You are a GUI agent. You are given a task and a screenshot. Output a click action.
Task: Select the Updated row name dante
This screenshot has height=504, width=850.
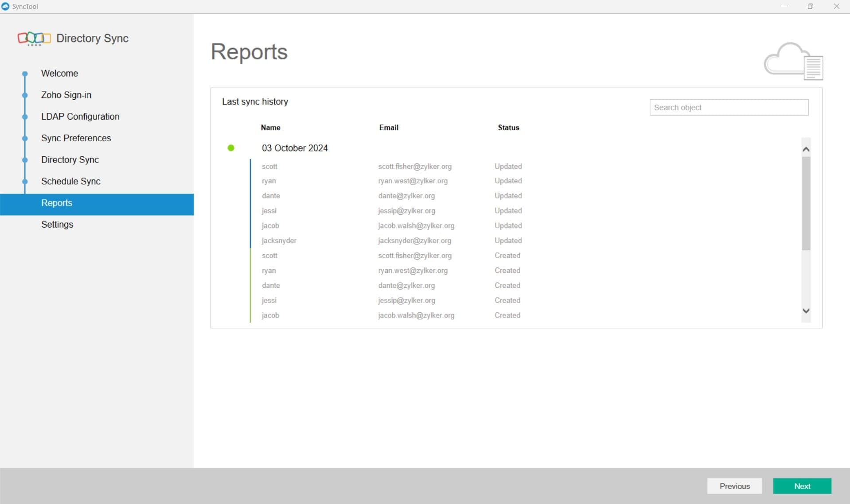pyautogui.click(x=271, y=196)
